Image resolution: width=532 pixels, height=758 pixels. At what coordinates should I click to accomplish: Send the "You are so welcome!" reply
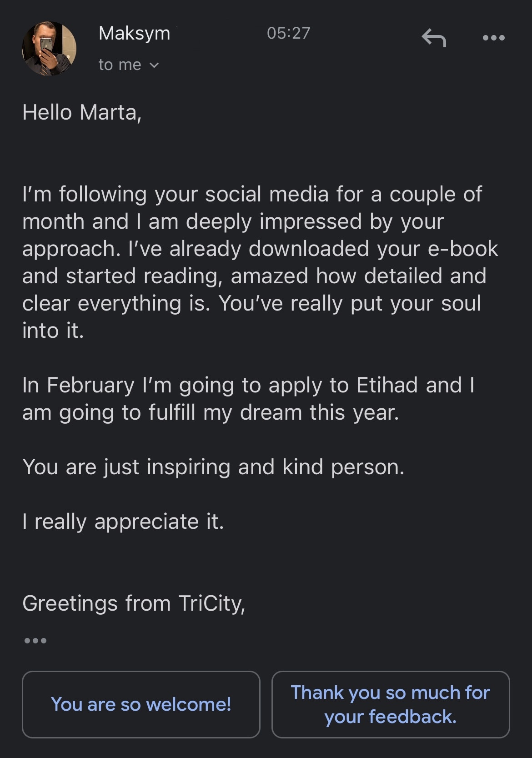pos(141,704)
